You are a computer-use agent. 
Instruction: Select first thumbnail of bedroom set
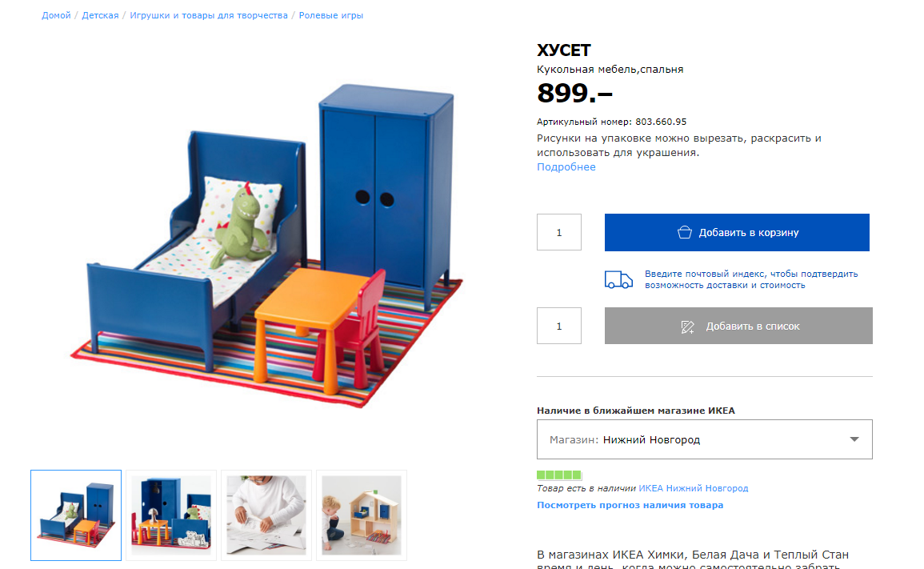click(x=76, y=515)
